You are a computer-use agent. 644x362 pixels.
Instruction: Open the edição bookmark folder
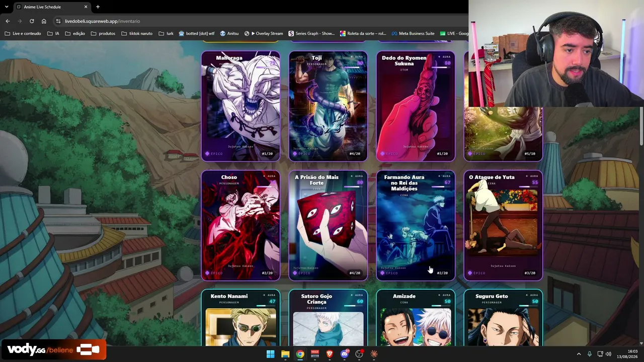click(74, 34)
